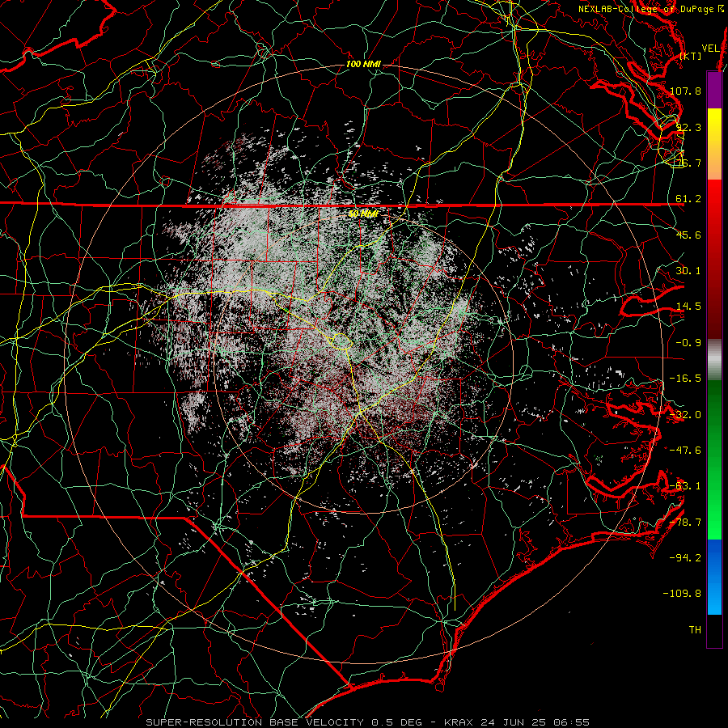
Task: Click the [KT] units label
Action: point(691,56)
